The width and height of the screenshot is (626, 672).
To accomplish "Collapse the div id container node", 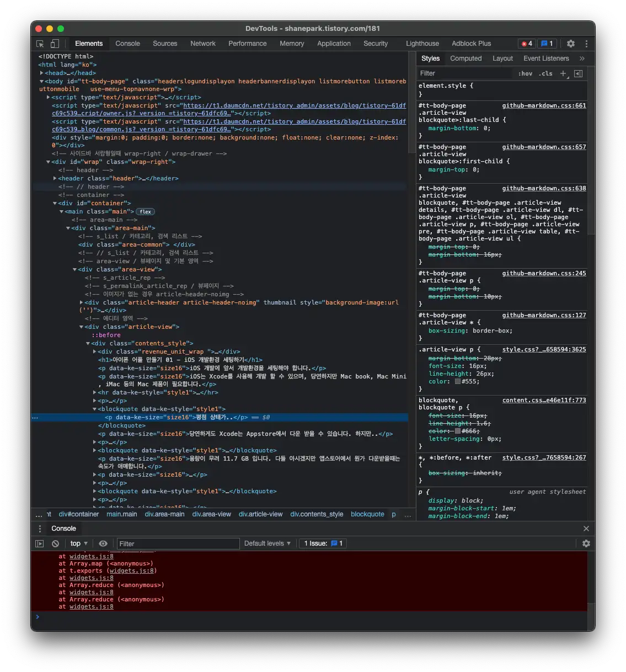I will (55, 203).
